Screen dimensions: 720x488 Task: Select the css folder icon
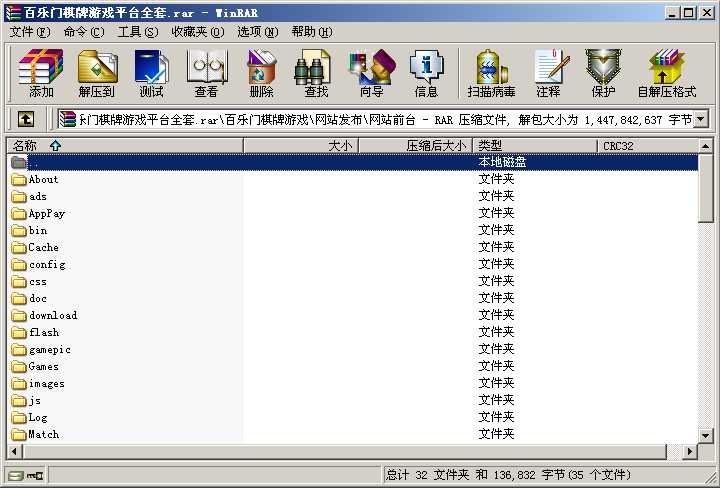19,281
